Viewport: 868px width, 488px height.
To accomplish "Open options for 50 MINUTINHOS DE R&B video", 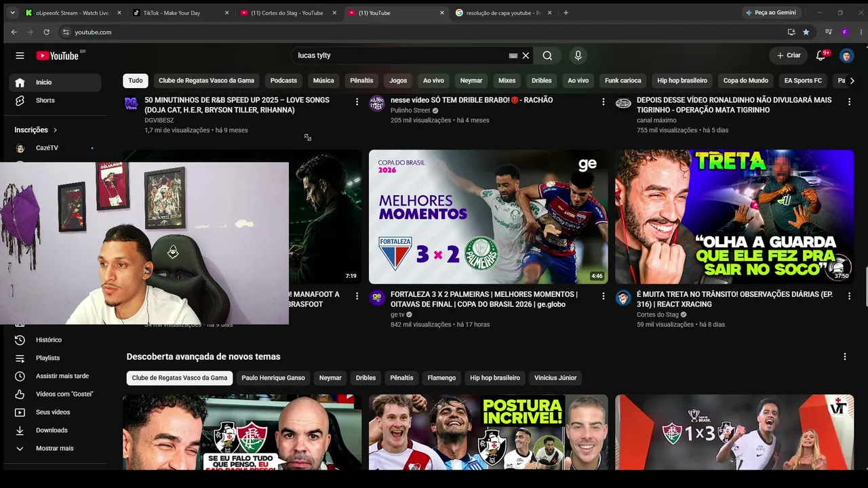I will coord(357,102).
